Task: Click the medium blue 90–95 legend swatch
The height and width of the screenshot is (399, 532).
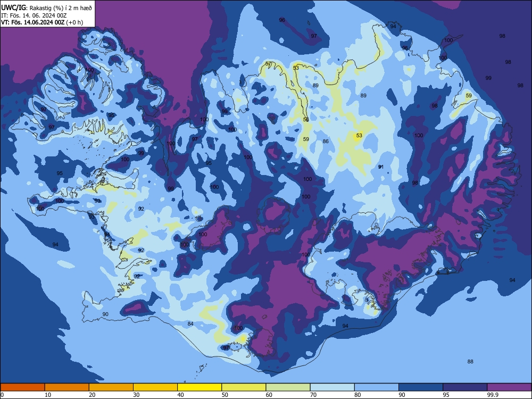Action: [421, 387]
